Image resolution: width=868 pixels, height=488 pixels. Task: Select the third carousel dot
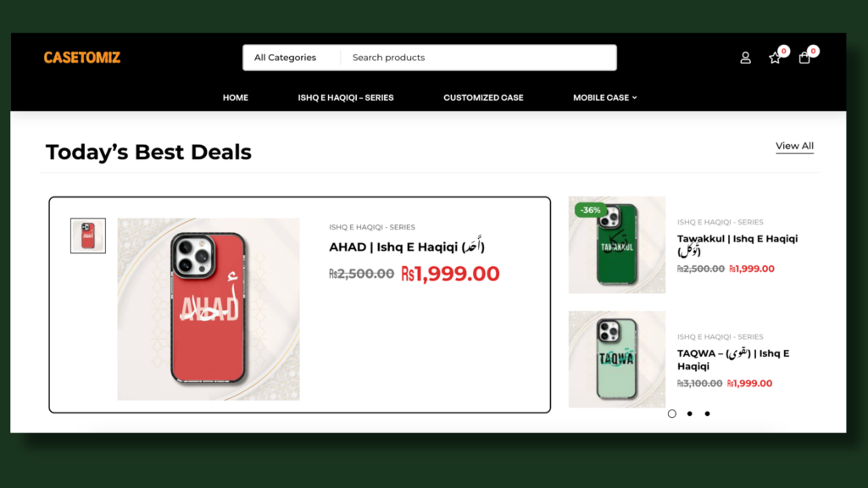(x=708, y=413)
